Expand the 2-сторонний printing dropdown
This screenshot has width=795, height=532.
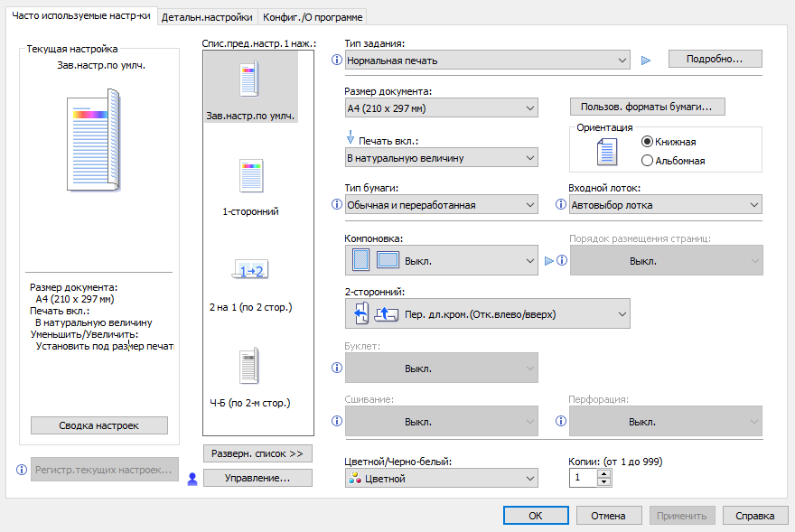pos(488,314)
